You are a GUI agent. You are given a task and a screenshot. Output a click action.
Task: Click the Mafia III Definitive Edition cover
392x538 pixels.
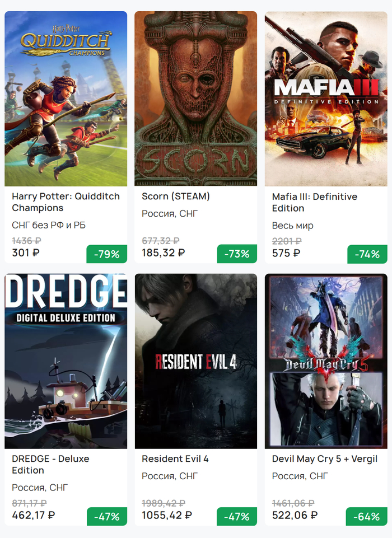click(326, 99)
